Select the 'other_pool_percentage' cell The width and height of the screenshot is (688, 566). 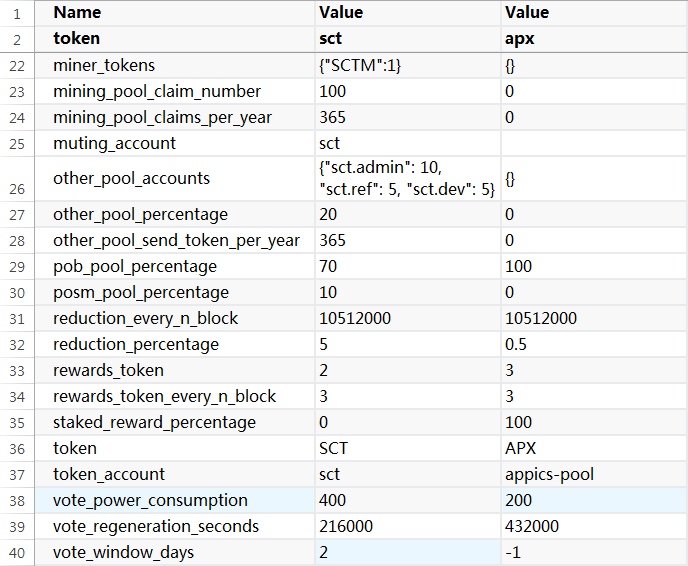(x=175, y=215)
